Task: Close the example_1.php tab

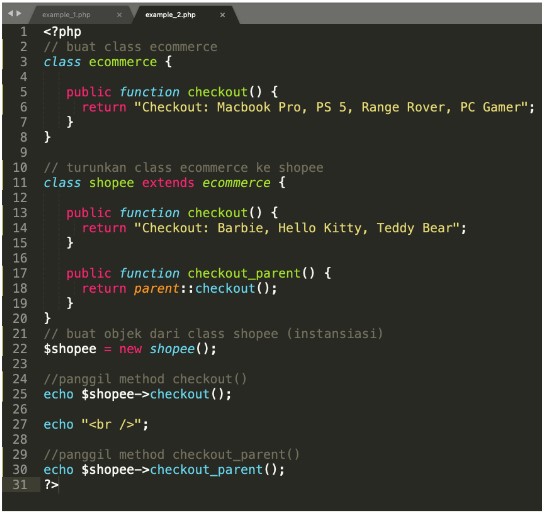Action: pos(119,15)
